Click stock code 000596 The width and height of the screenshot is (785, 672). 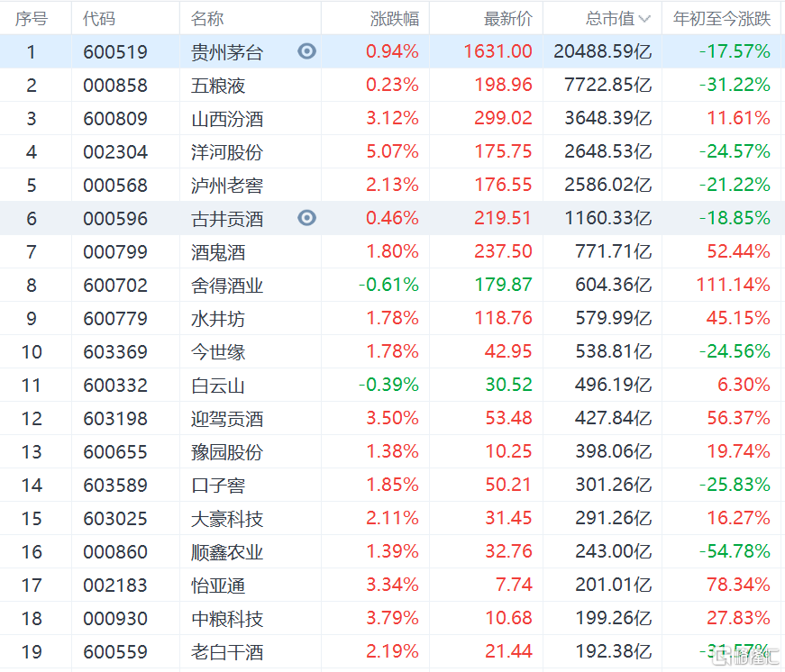coord(115,219)
